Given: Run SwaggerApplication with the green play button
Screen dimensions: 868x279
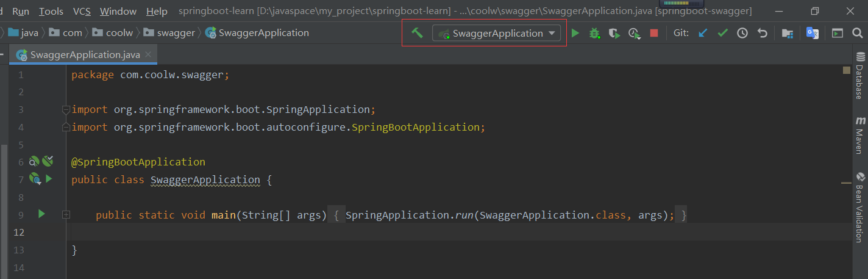Looking at the screenshot, I should (575, 34).
